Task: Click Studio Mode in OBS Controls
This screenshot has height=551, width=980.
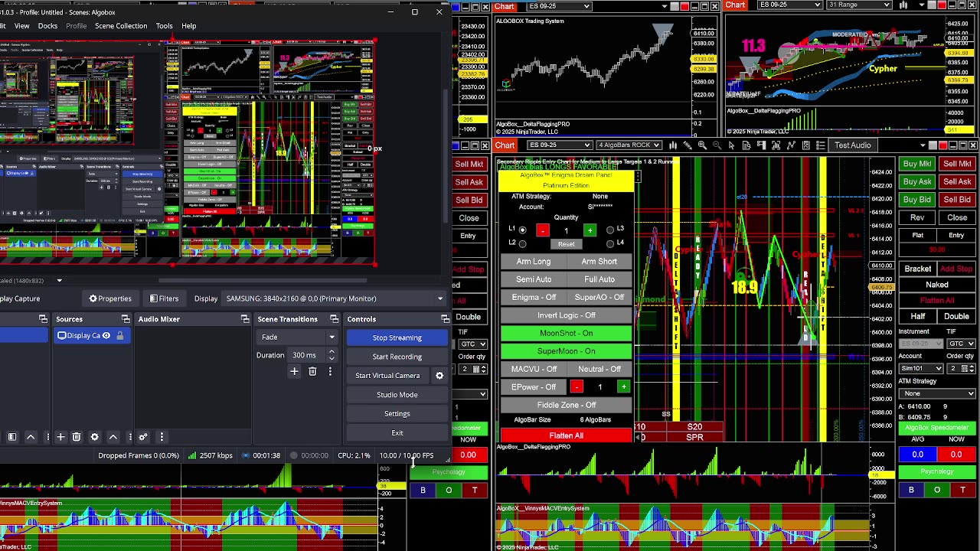Action: click(397, 395)
